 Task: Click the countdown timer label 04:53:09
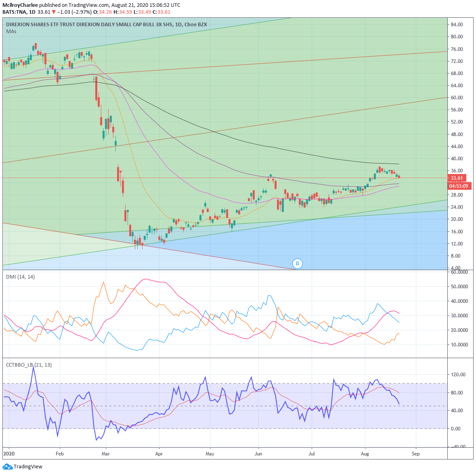point(459,186)
